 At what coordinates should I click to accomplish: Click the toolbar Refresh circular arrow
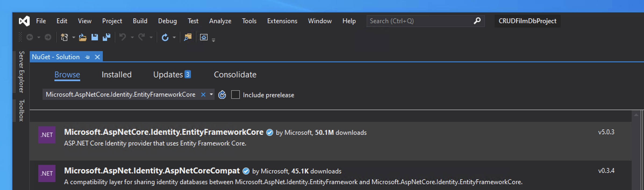point(165,37)
